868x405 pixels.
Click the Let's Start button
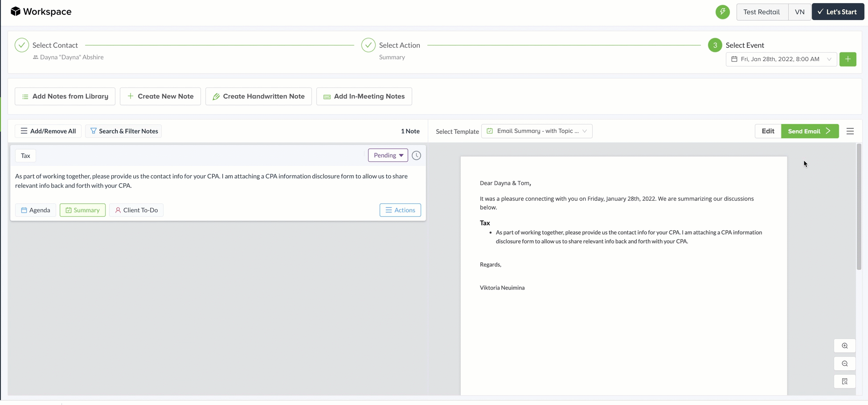pyautogui.click(x=838, y=12)
